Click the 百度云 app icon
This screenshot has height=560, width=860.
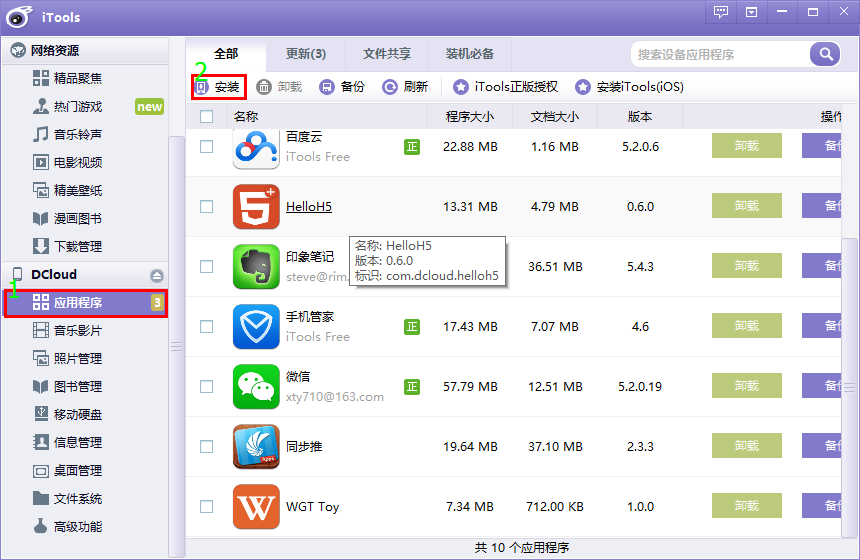pyautogui.click(x=256, y=148)
